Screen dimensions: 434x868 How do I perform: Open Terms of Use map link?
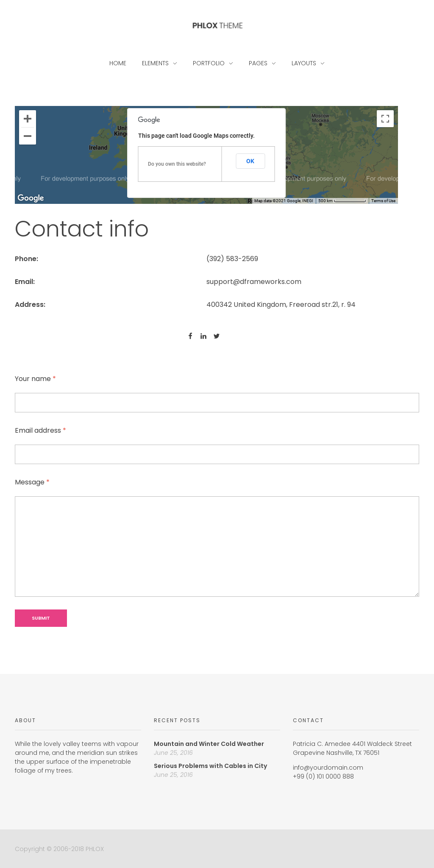click(383, 201)
